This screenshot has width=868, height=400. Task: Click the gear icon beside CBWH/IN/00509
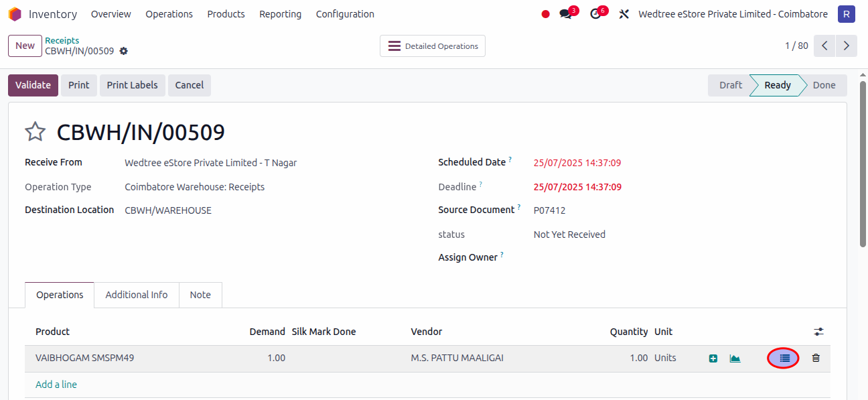123,52
